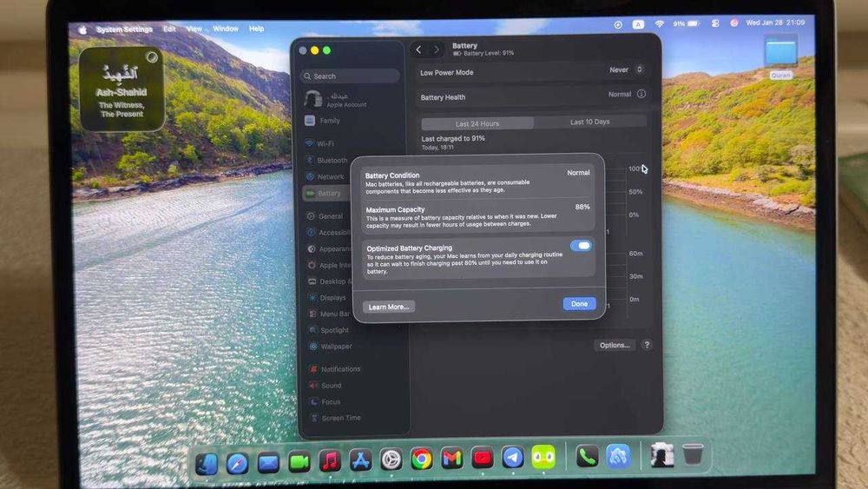Viewport: 868px width, 489px height.
Task: Toggle Optimized Battery Charging switch
Action: pos(581,245)
